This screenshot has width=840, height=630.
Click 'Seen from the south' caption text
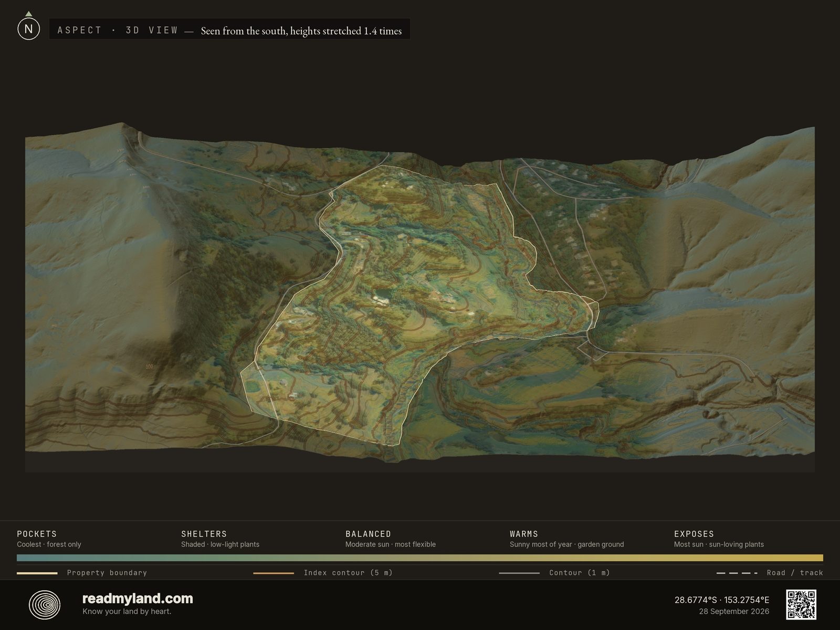click(x=301, y=31)
